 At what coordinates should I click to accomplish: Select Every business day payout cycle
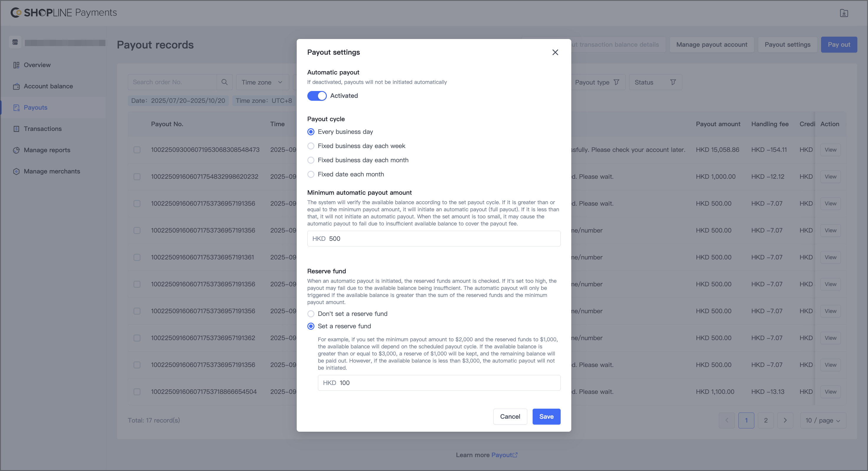[x=311, y=132]
